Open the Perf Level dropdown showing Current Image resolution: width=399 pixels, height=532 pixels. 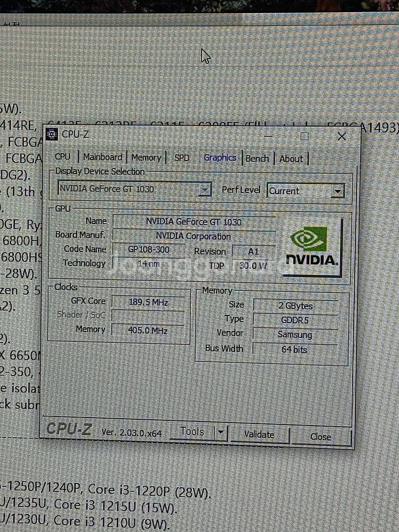click(x=306, y=190)
